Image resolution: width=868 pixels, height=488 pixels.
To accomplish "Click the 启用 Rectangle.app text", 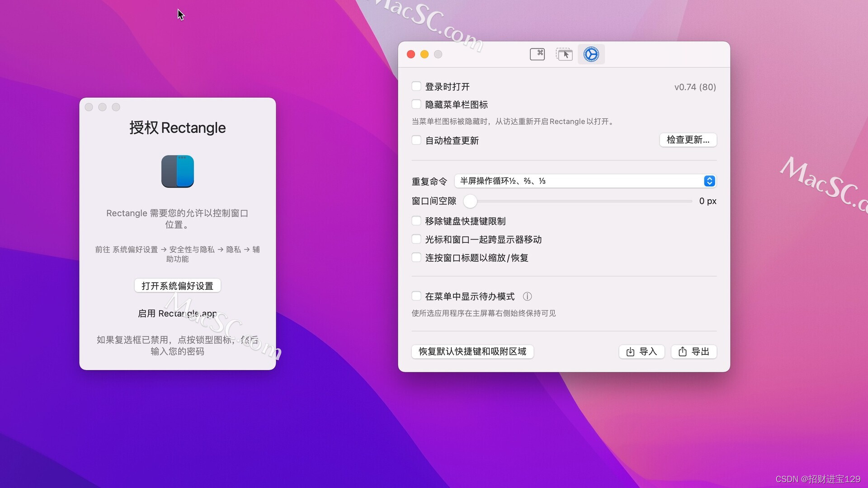I will (x=177, y=313).
